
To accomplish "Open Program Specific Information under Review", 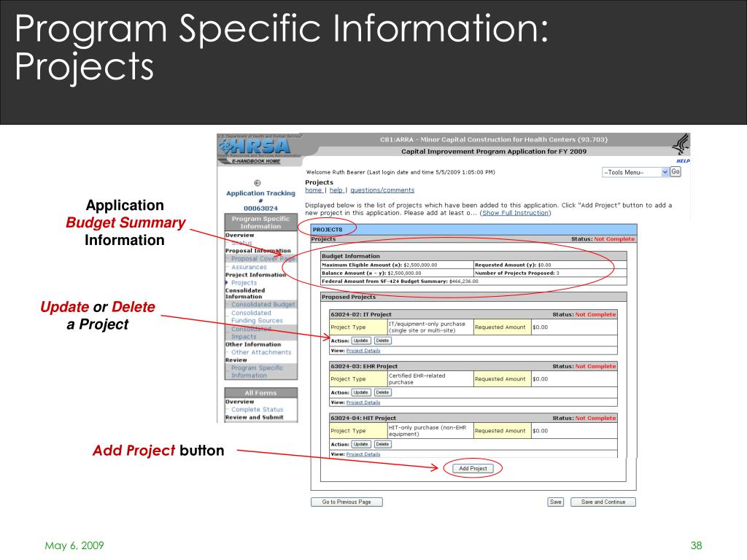I will point(258,371).
